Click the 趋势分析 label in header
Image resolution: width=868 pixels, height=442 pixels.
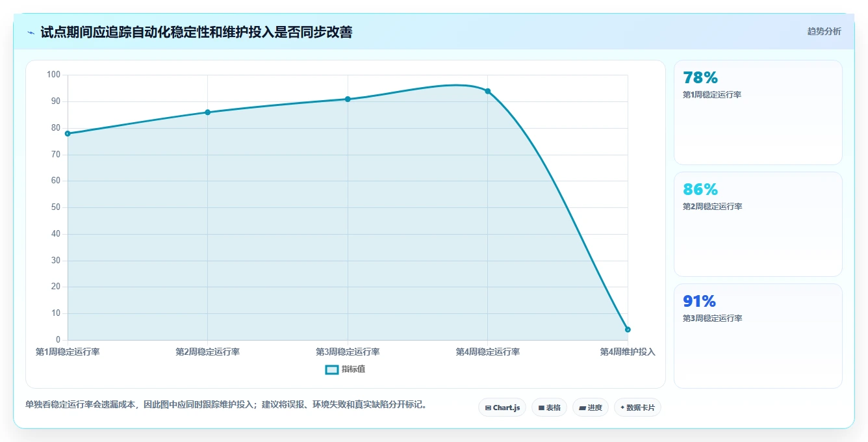pyautogui.click(x=824, y=31)
